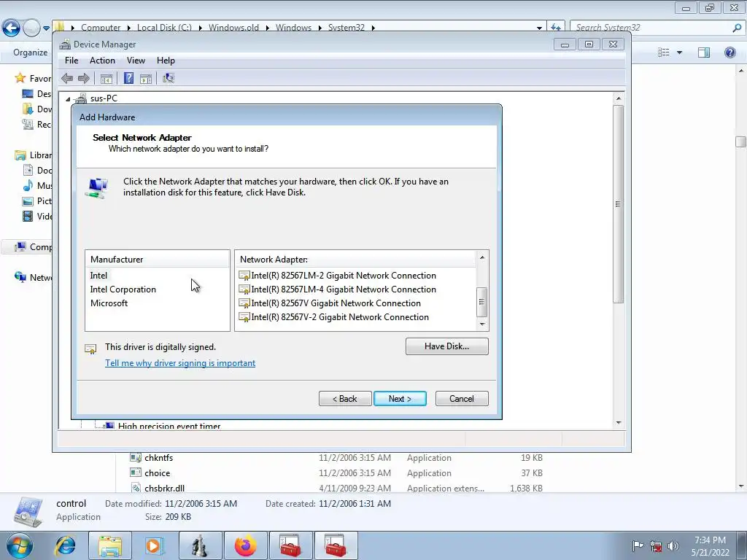Click the Search System32 input field
Image resolution: width=747 pixels, height=560 pixels.
651,28
